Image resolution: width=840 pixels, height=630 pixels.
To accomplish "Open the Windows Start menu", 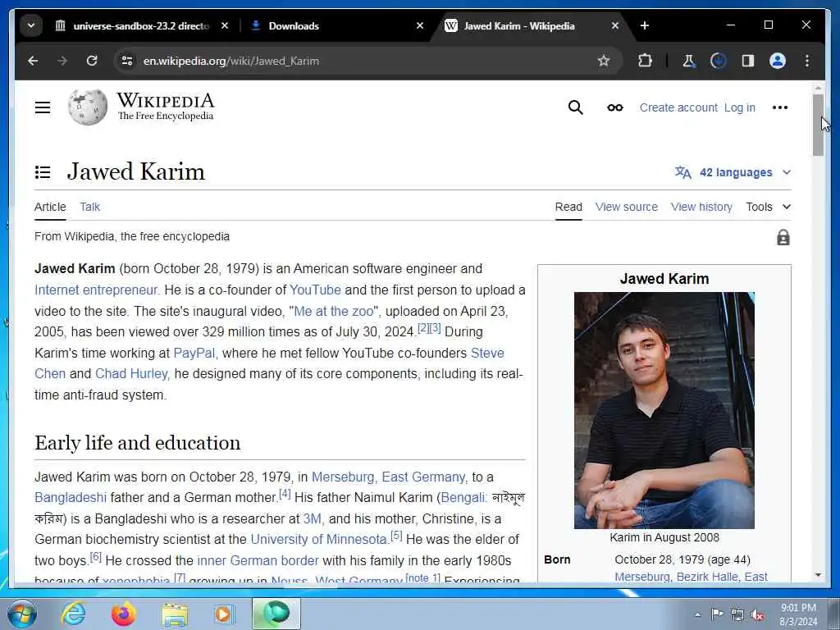I will click(x=21, y=614).
